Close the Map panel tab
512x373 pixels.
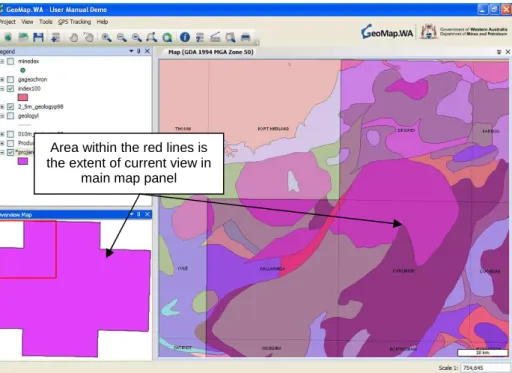click(508, 52)
